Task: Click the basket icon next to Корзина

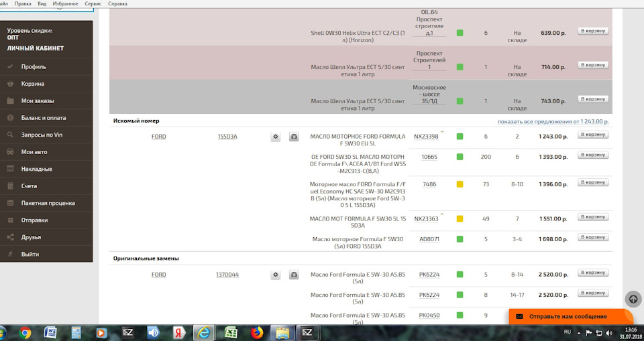Action: pyautogui.click(x=10, y=84)
